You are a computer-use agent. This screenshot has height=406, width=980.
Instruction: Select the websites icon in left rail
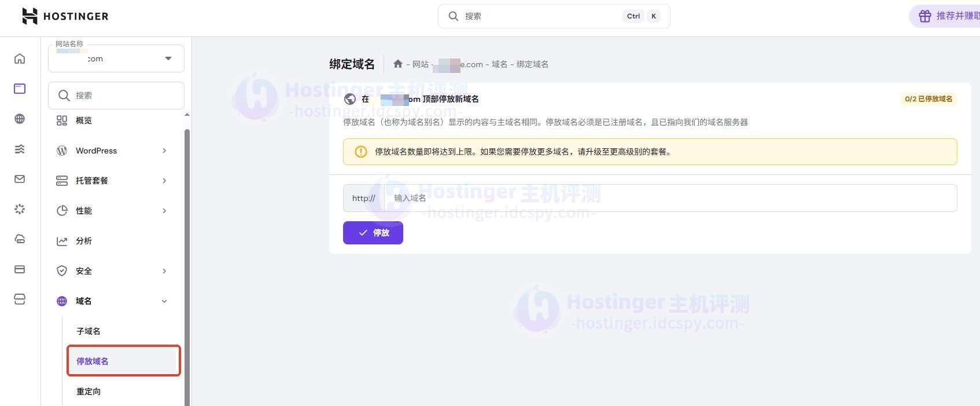click(20, 89)
